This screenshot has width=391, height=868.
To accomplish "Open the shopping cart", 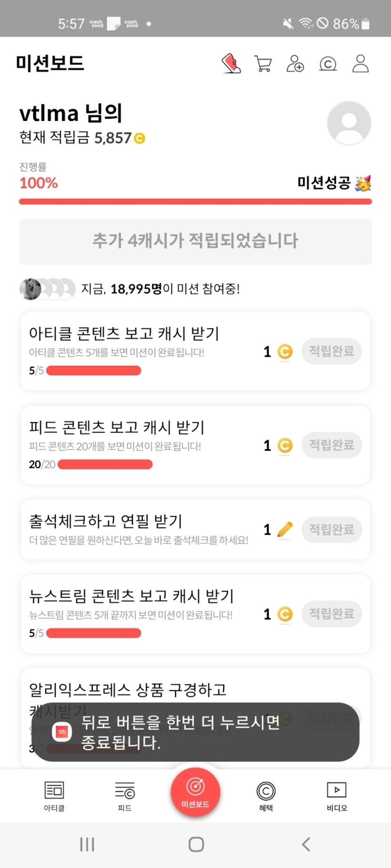I will pos(263,64).
